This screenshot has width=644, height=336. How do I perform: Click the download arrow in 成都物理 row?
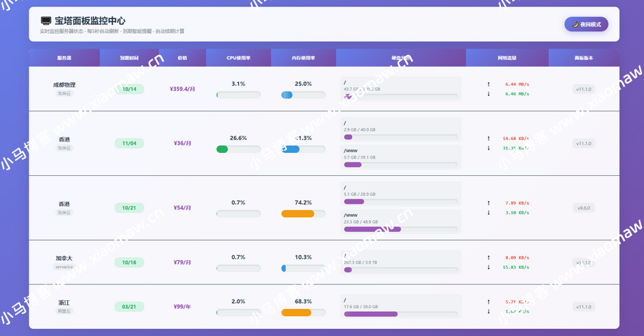tap(489, 94)
